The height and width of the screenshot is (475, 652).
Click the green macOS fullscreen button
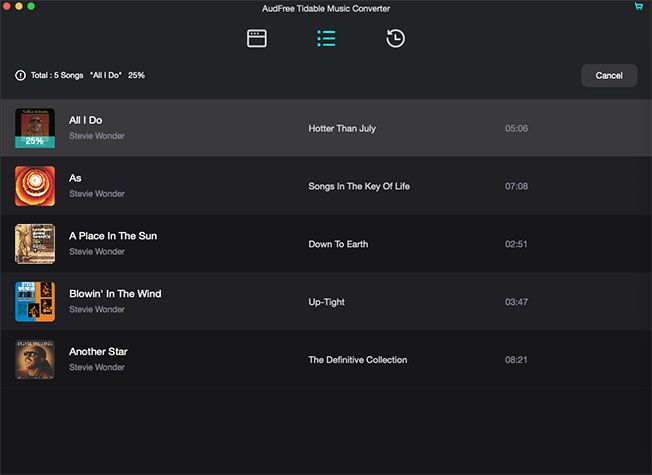coord(31,6)
